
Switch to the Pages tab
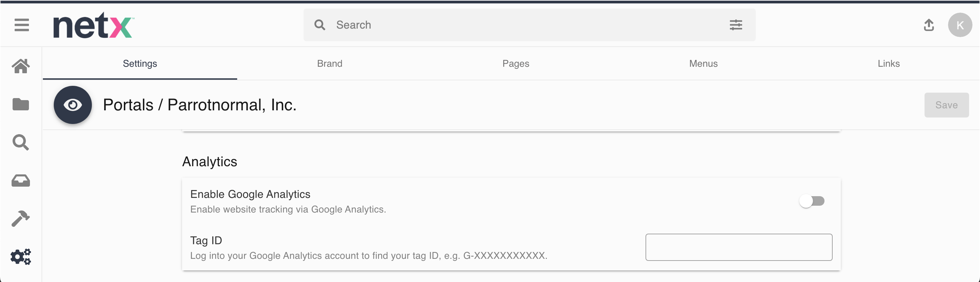coord(516,64)
